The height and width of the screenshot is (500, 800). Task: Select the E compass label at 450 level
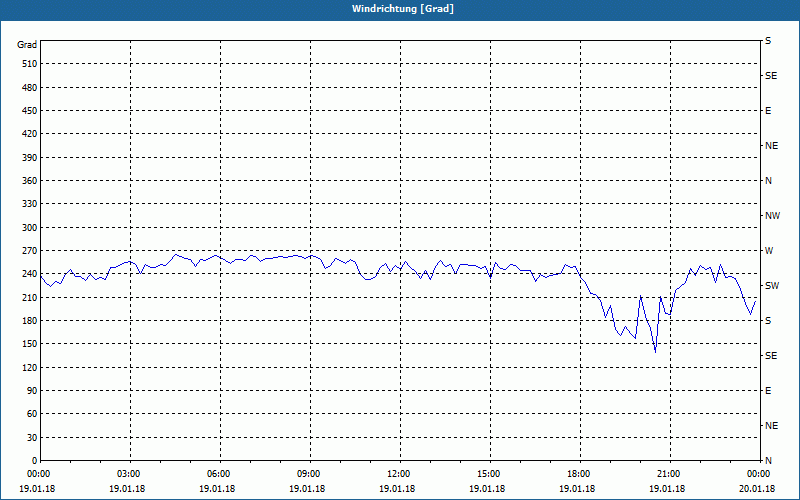768,111
